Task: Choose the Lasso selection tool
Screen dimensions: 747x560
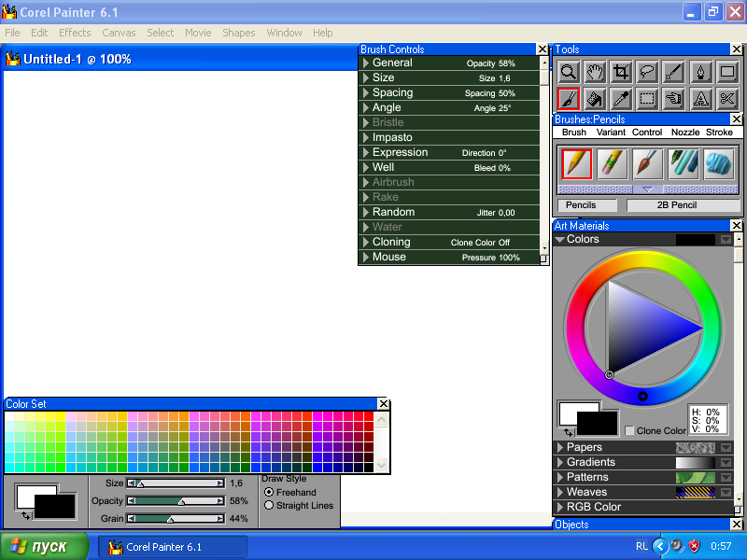Action: point(646,73)
